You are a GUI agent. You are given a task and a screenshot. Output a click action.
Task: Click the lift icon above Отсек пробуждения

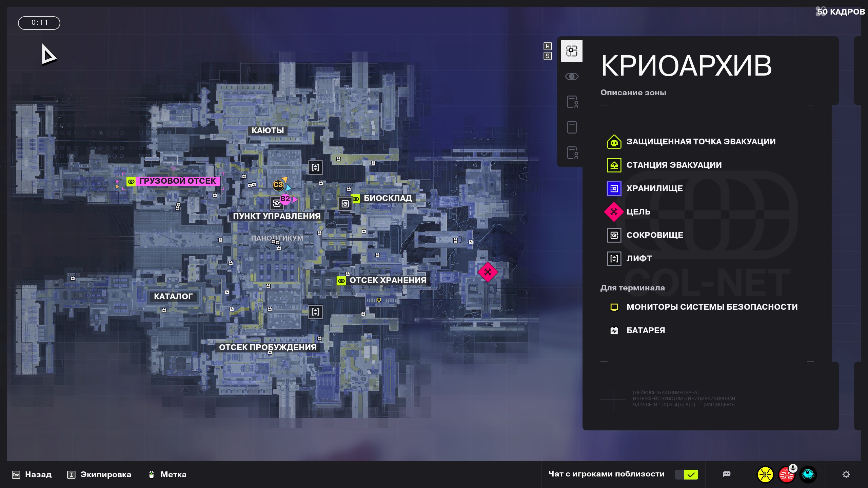(315, 312)
